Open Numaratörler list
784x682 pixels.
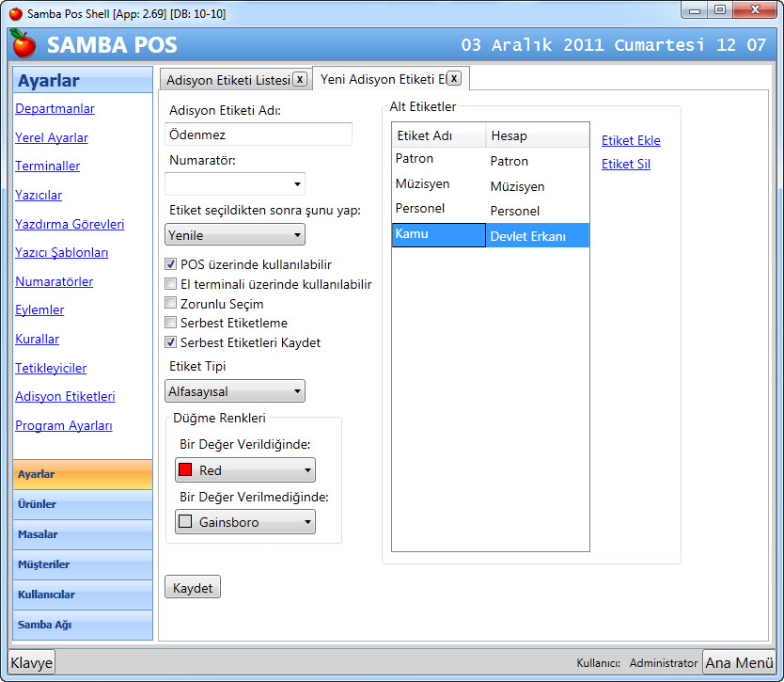[54, 281]
